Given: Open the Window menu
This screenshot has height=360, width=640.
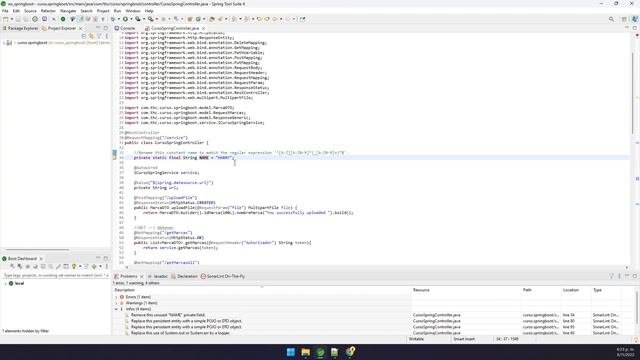Looking at the screenshot, I should (133, 11).
